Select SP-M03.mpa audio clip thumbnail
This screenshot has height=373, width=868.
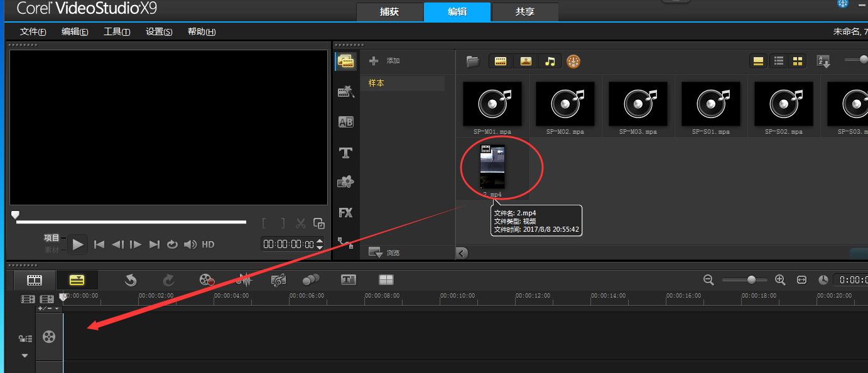click(x=637, y=104)
